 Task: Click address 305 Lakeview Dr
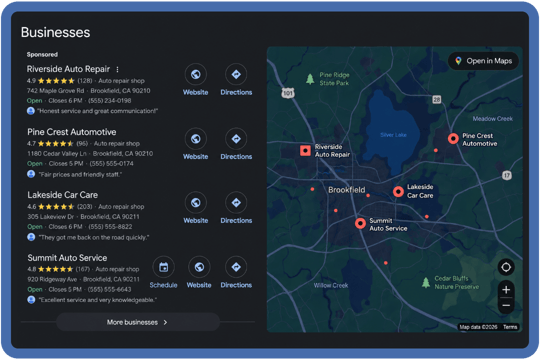click(51, 217)
